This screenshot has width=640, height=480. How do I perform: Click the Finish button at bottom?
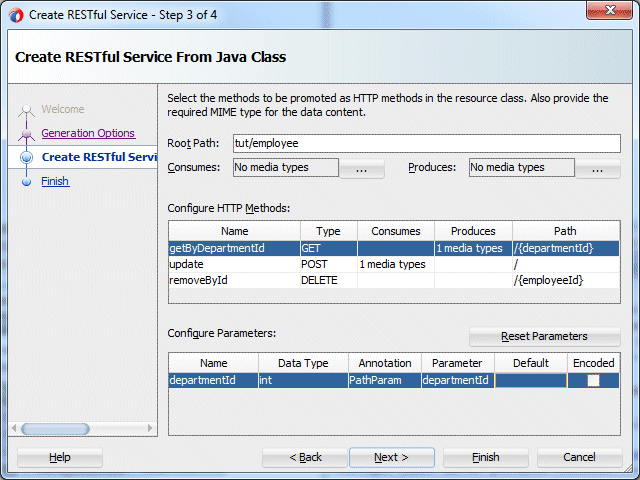[486, 457]
